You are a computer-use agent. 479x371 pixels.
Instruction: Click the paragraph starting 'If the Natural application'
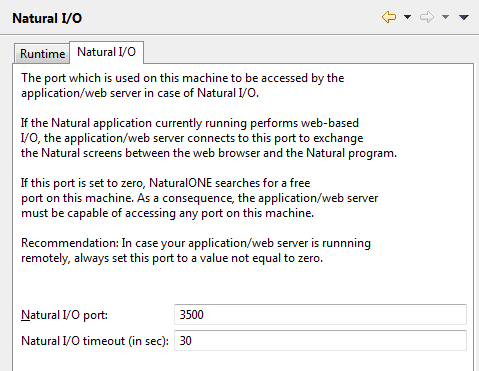click(x=209, y=138)
